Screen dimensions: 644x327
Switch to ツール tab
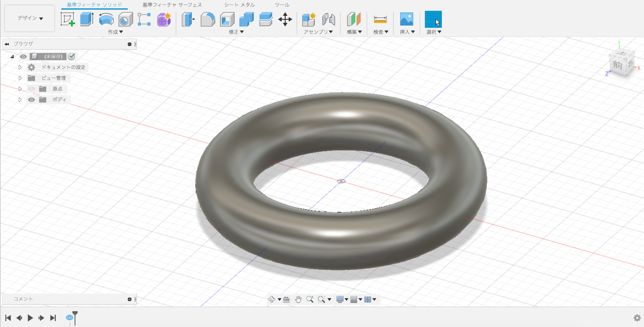pyautogui.click(x=282, y=5)
